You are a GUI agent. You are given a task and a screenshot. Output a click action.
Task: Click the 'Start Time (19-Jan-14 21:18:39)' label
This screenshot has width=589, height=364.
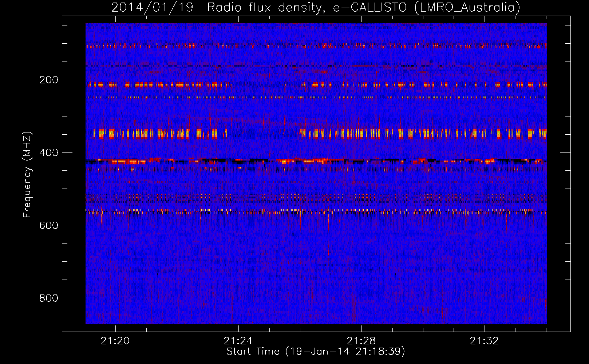coord(316,352)
